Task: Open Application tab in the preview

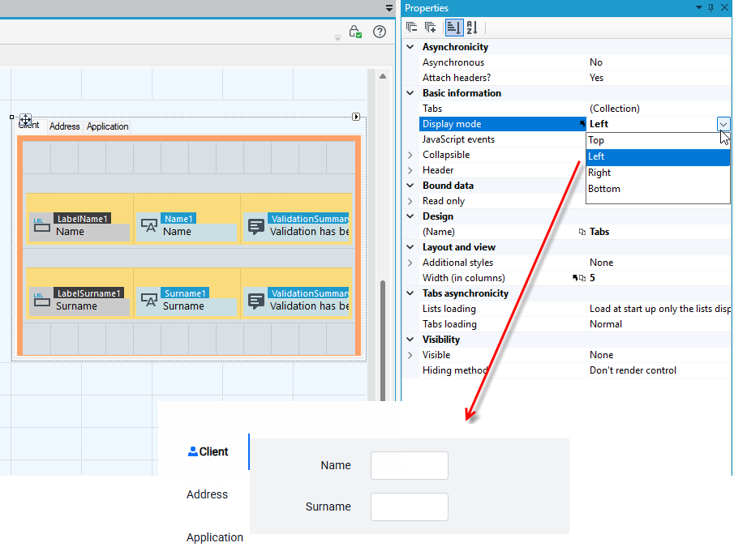Action: [215, 537]
